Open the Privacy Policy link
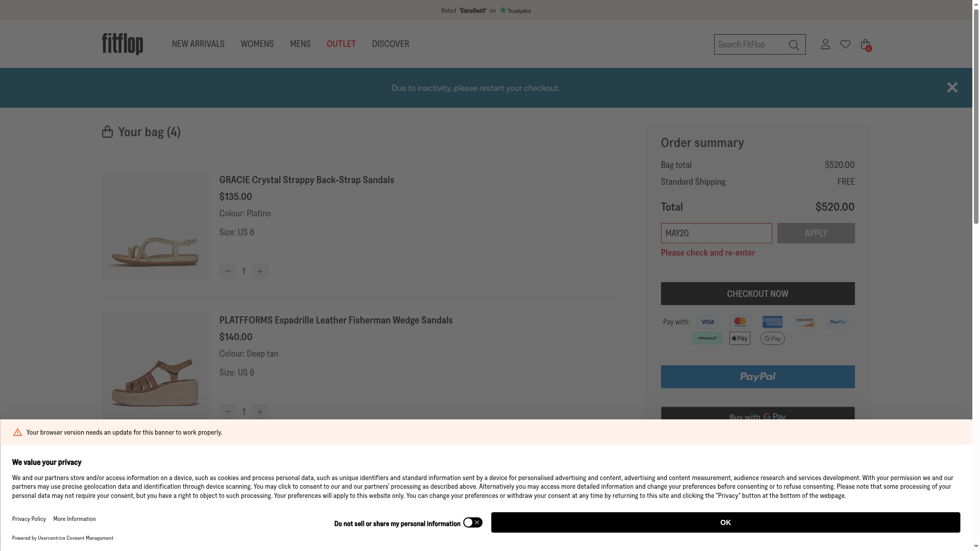 click(x=29, y=519)
